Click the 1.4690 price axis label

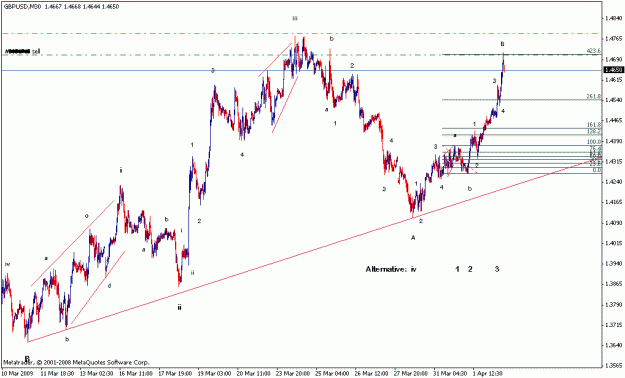coord(613,59)
